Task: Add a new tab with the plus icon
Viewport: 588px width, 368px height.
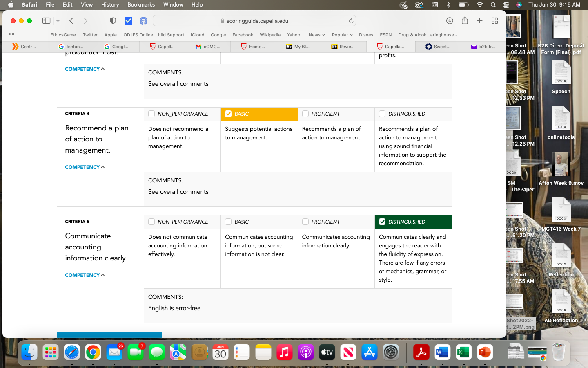Action: click(x=480, y=21)
